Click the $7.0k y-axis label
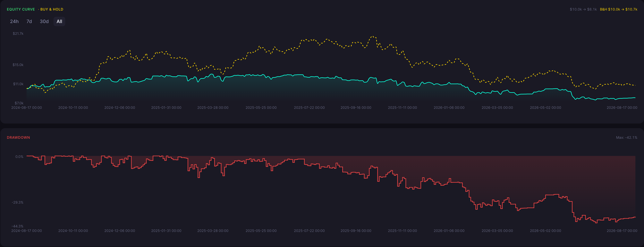 click(19, 103)
